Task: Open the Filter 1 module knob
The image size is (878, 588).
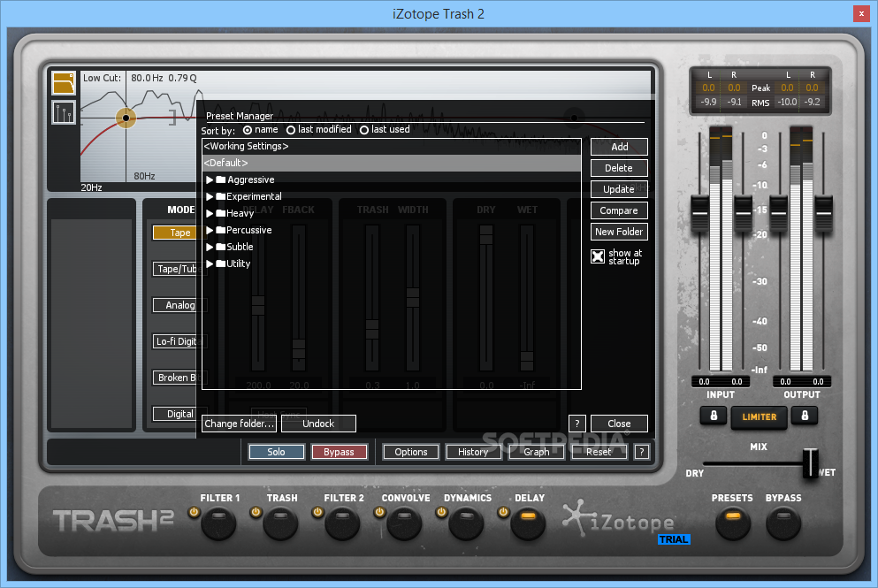Action: coord(218,523)
